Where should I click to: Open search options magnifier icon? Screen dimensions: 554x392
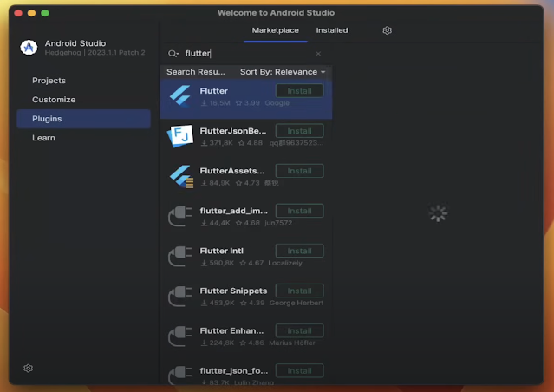pyautogui.click(x=173, y=54)
